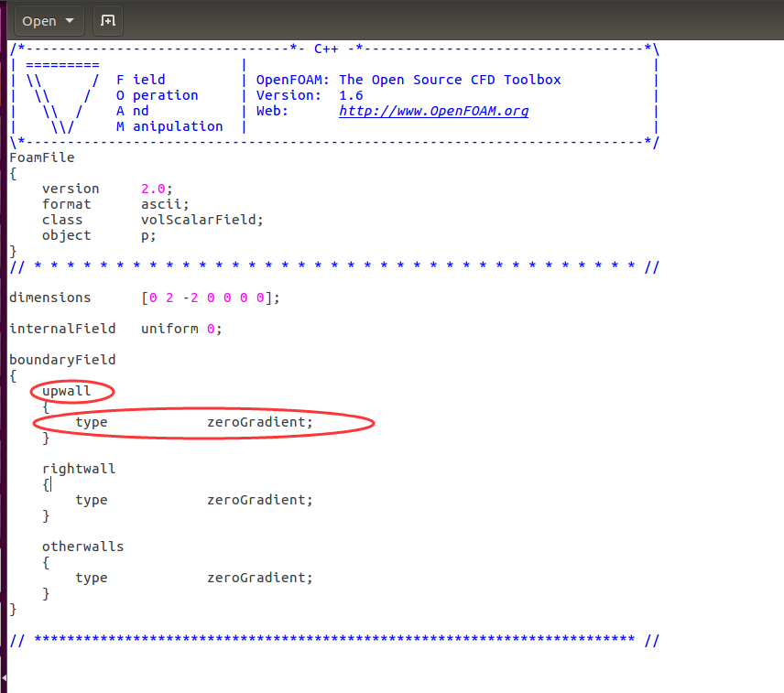Viewport: 784px width, 693px height.
Task: Click the uniform 0 value
Action: point(181,329)
